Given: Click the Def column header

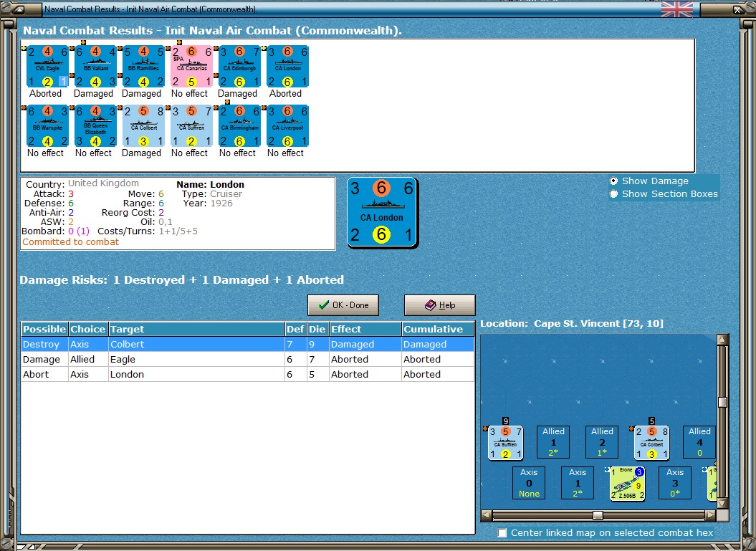Looking at the screenshot, I should (x=295, y=330).
